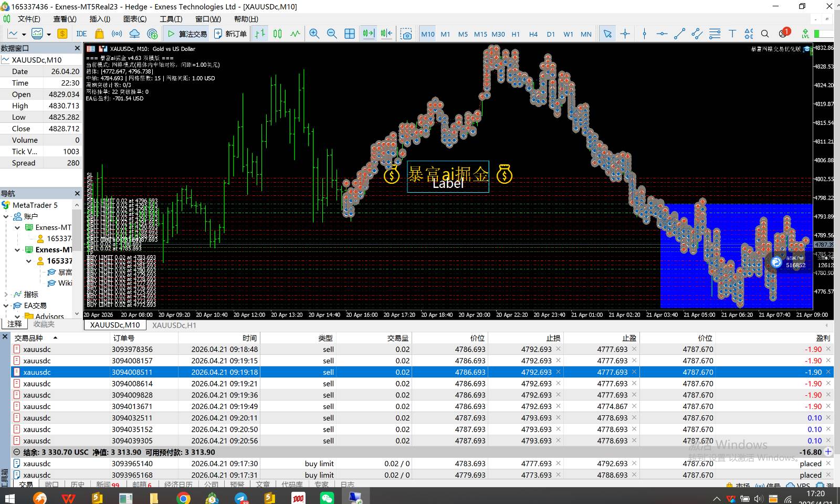Switch chart to bar chart style
Screen dimensions: 840x504
(x=260, y=34)
